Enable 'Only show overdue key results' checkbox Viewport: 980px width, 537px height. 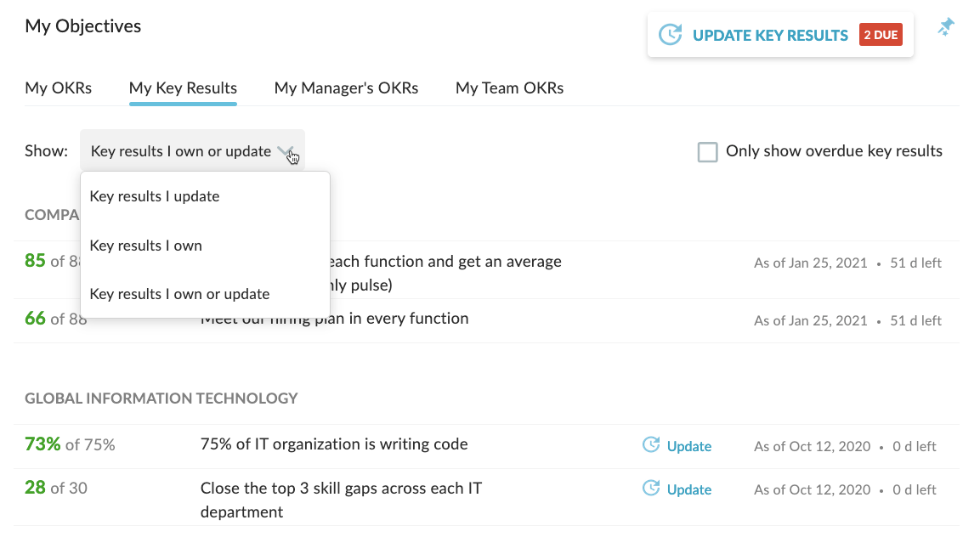(707, 152)
